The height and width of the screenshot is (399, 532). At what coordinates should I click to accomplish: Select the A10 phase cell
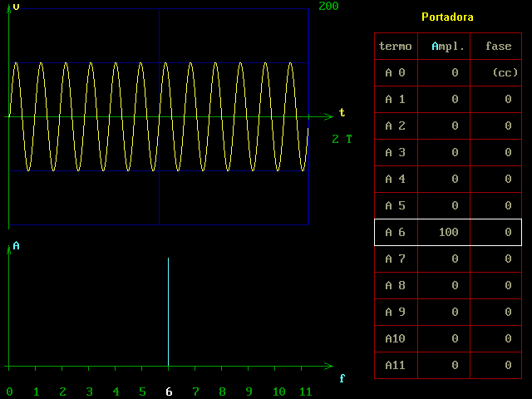point(496,338)
